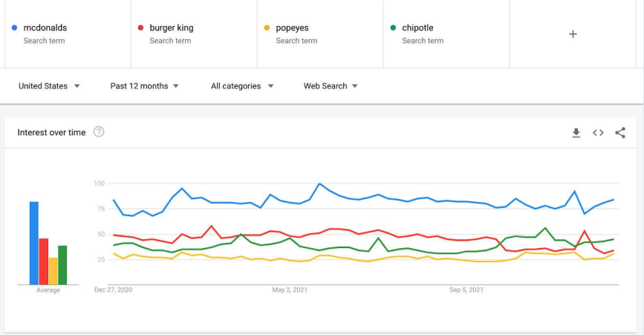Open the embed code icon
The width and height of the screenshot is (644, 335).
pyautogui.click(x=598, y=133)
